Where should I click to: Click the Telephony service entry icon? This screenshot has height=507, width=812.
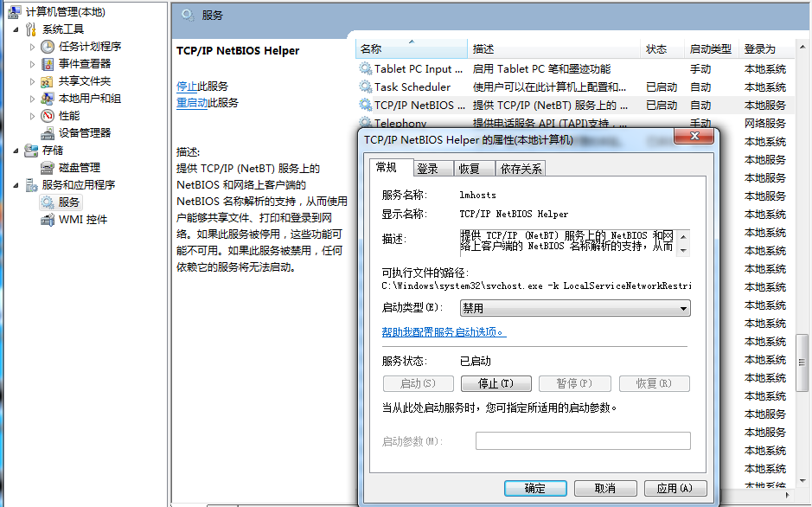point(366,122)
